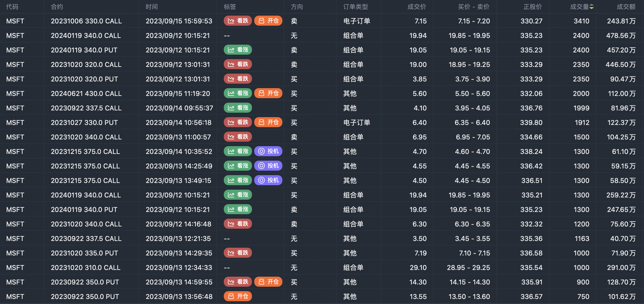Sort by the 时间 column header
The image size is (644, 304).
pyautogui.click(x=152, y=7)
